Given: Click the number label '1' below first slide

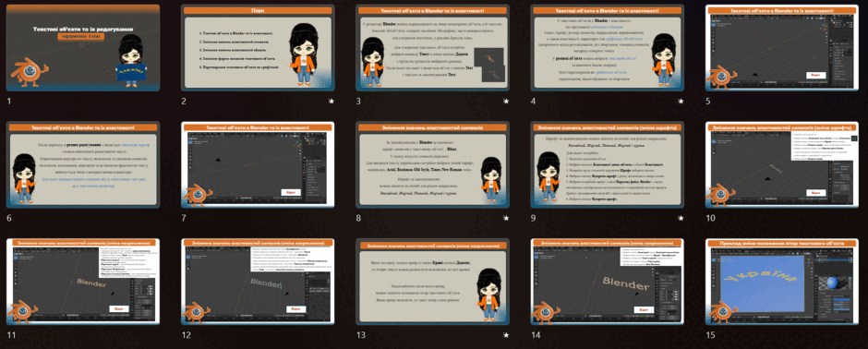Looking at the screenshot, I should [x=9, y=102].
